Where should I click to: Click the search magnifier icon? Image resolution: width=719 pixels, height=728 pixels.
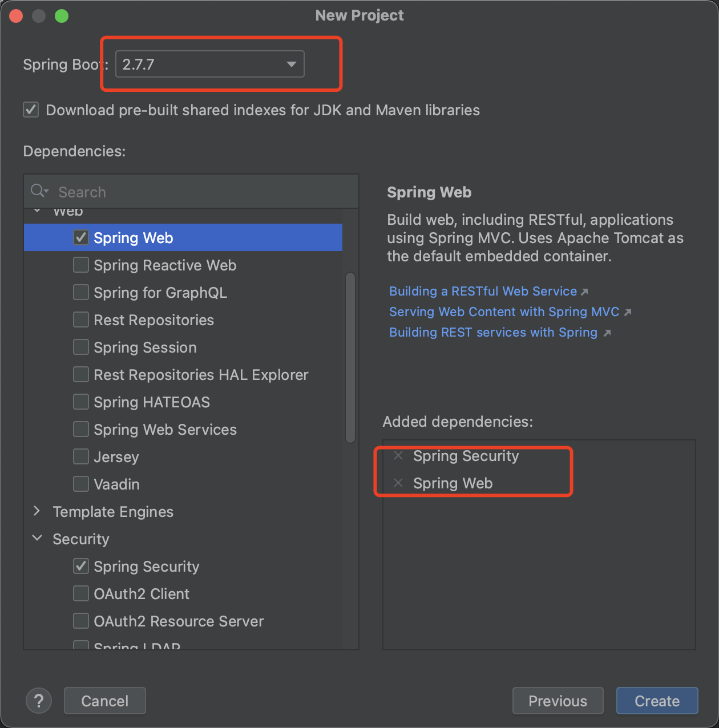(x=39, y=191)
